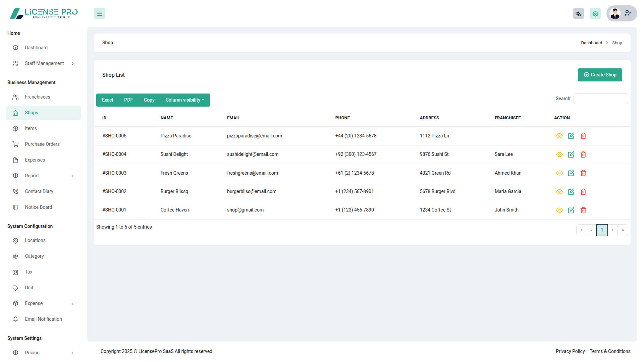Delete the Burger Blissq shop
The height and width of the screenshot is (362, 644).
tap(583, 192)
